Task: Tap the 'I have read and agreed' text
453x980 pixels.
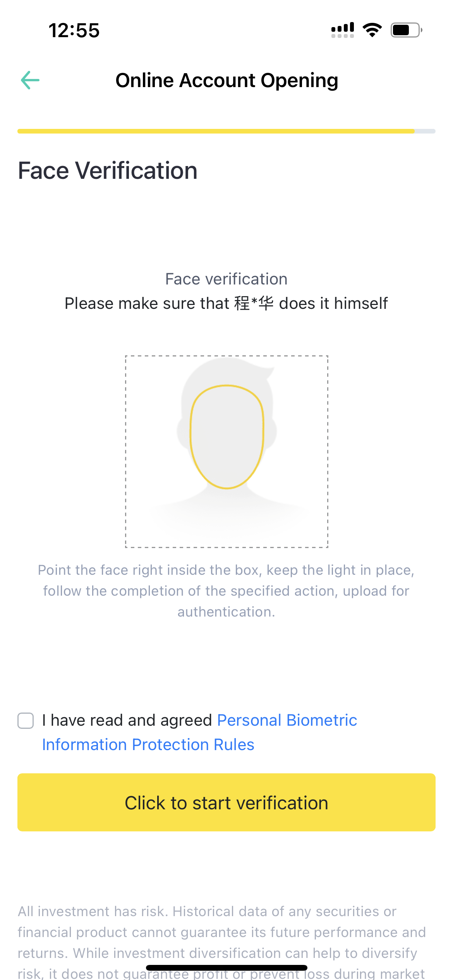Action: (127, 721)
